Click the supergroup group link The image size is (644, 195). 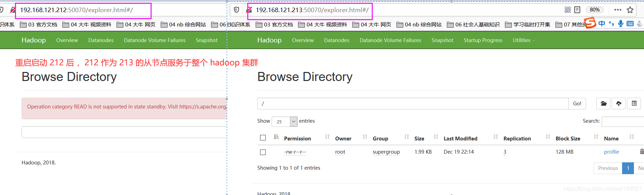point(386,152)
